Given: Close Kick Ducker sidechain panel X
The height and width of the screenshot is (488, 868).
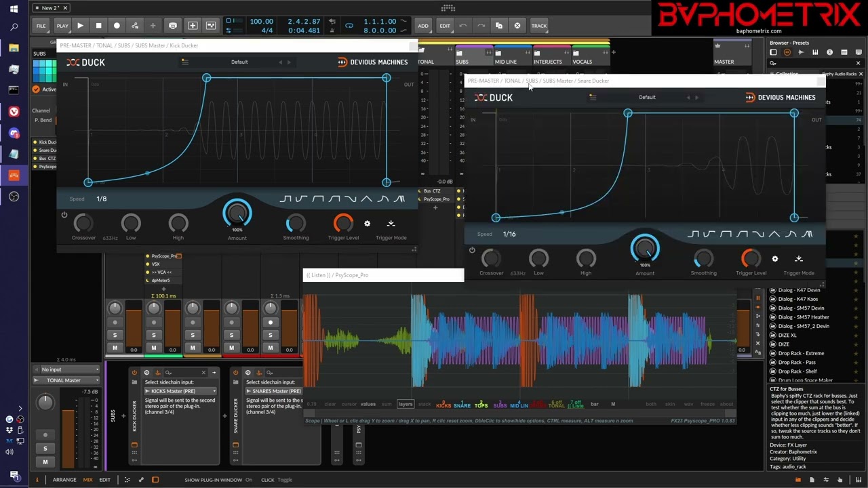Looking at the screenshot, I should 203,373.
